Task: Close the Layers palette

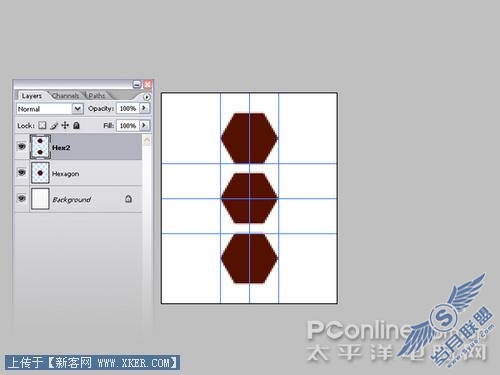Action: tap(147, 84)
